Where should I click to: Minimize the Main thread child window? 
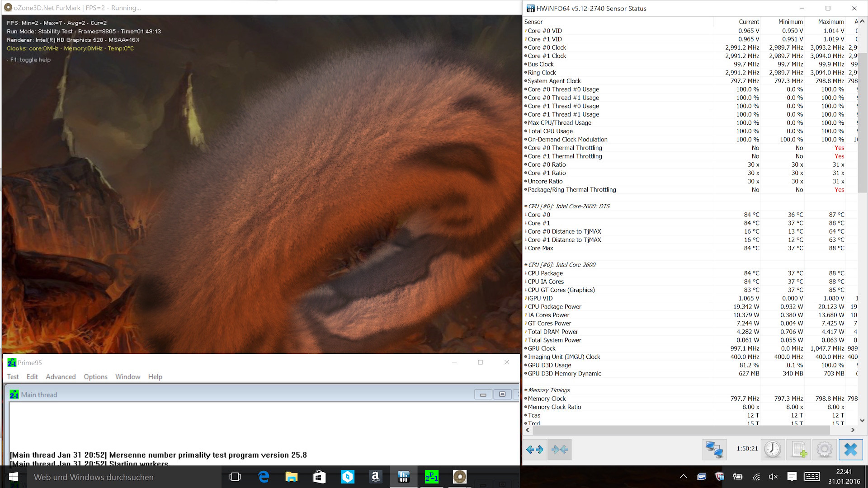coord(483,394)
